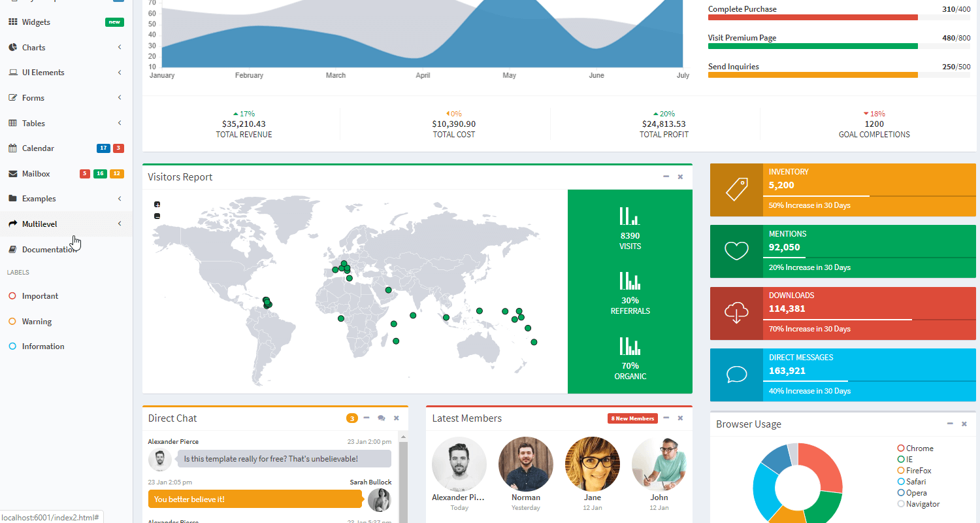Click the Organic bar chart icon

[x=630, y=346]
